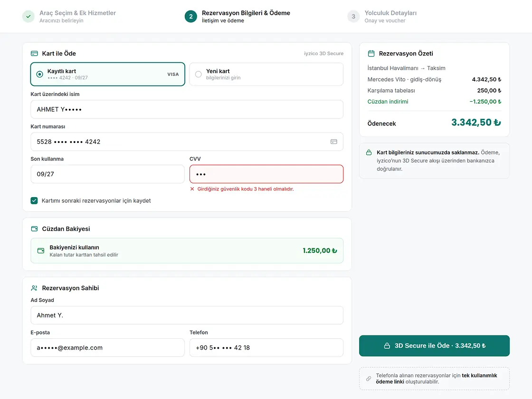Click iyzico 3D Secure label
Viewport: 532px width, 399px height.
pyautogui.click(x=323, y=53)
